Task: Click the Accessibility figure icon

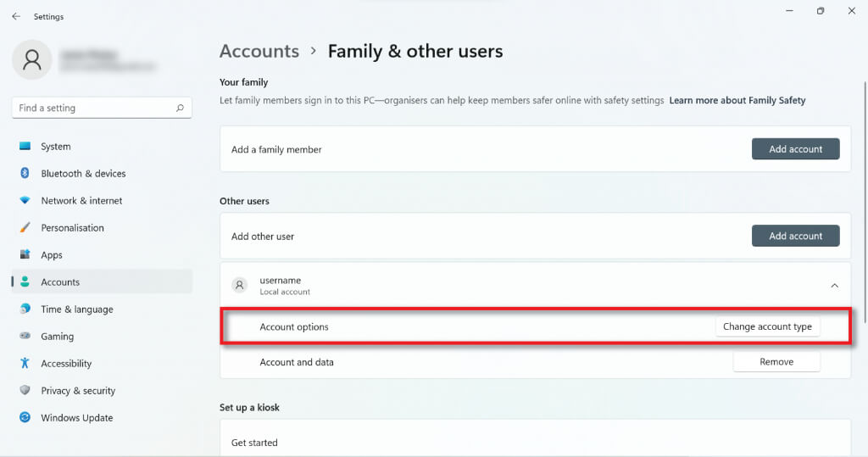Action: [x=25, y=364]
